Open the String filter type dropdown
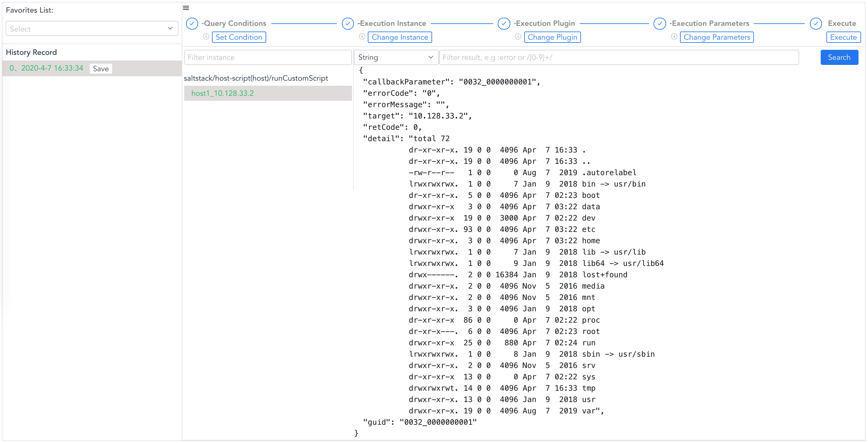The height and width of the screenshot is (443, 868). coord(396,57)
